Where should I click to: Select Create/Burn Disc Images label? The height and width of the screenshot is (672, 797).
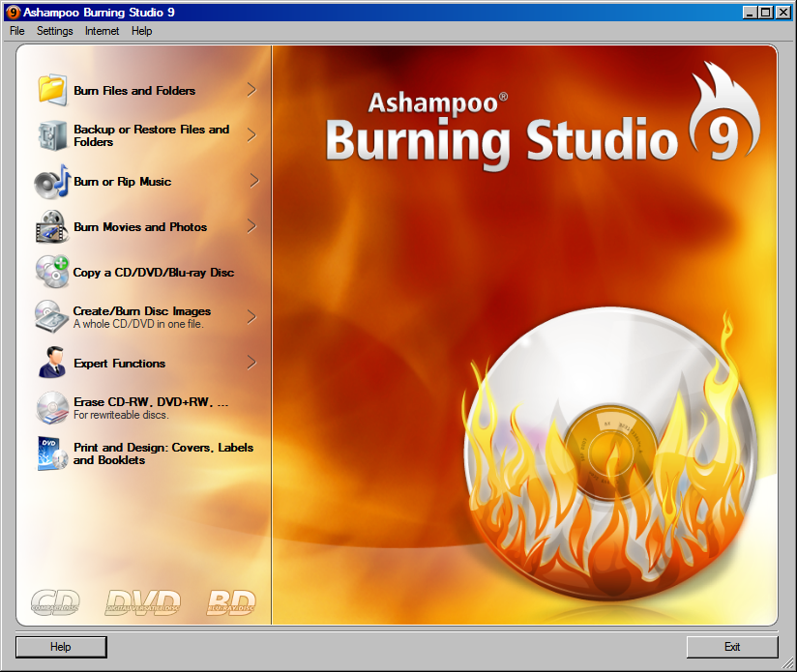[142, 310]
